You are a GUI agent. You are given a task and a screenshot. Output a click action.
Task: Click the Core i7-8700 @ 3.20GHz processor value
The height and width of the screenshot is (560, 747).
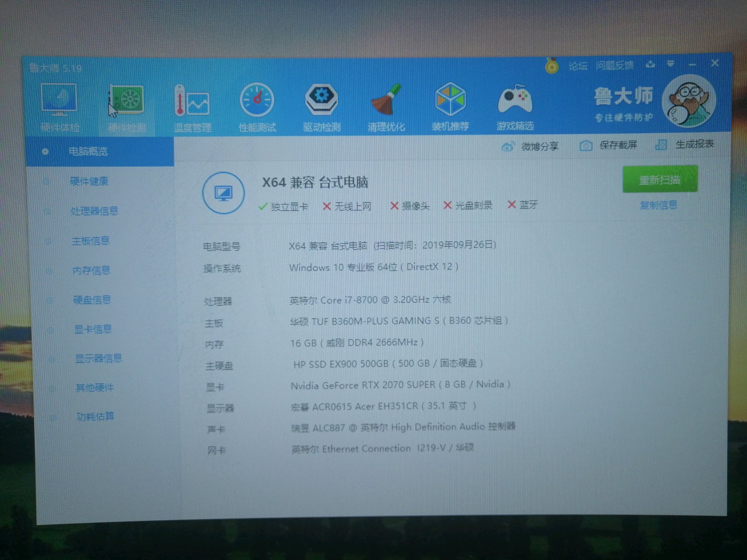click(x=370, y=300)
